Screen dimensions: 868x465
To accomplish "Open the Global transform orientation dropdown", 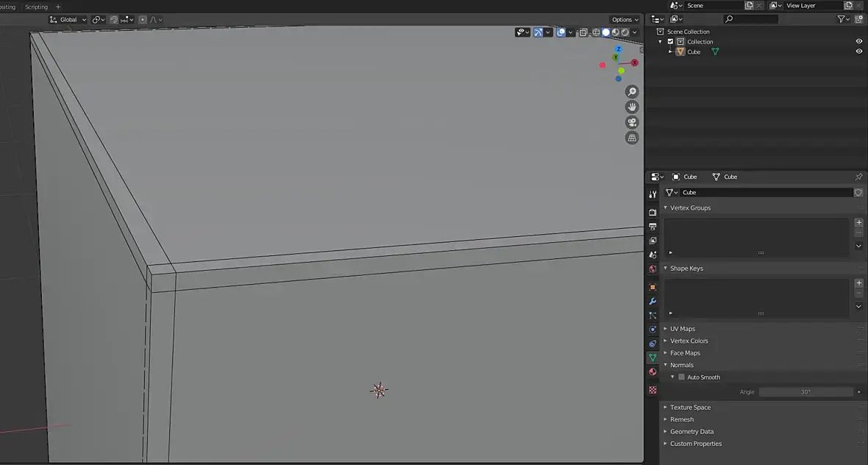I will [x=68, y=19].
